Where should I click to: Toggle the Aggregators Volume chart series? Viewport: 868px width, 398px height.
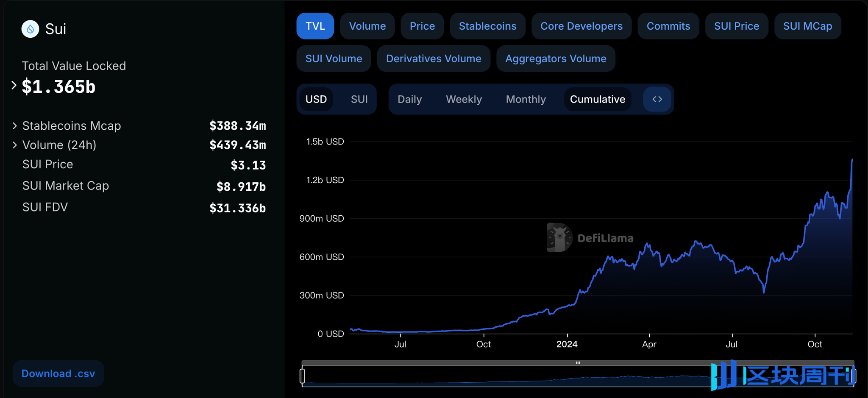click(556, 58)
